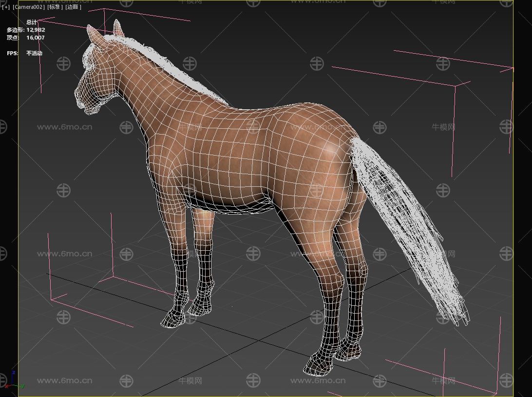The height and width of the screenshot is (397, 532).
Task: Click the pink bounding box corner at top right
Action: [x=512, y=69]
